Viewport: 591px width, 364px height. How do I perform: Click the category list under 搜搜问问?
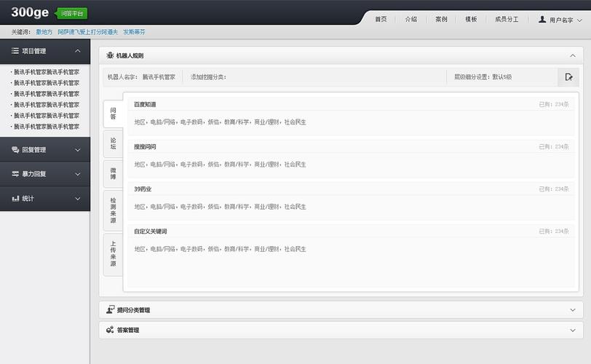point(220,165)
